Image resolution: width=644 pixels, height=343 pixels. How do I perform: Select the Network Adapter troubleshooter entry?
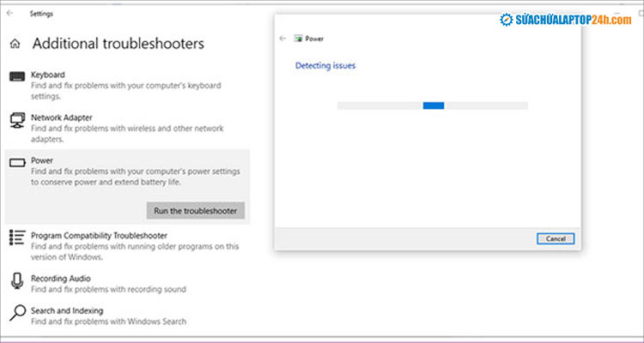62,117
